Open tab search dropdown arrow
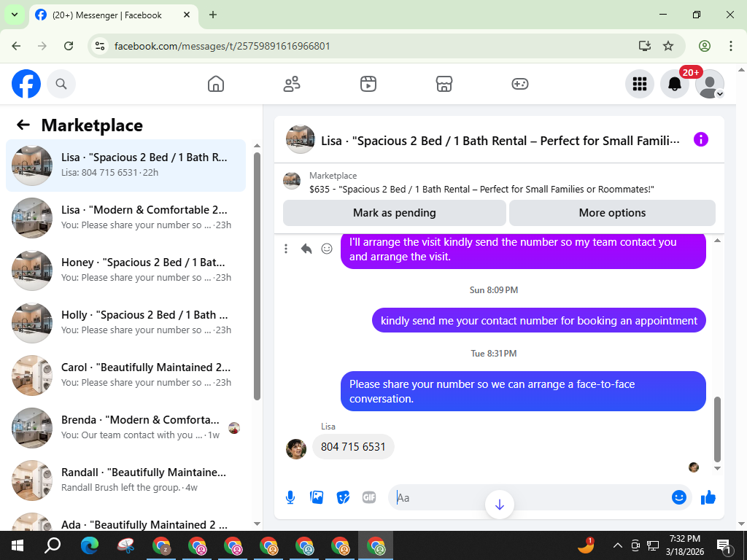This screenshot has height=560, width=747. pyautogui.click(x=15, y=15)
